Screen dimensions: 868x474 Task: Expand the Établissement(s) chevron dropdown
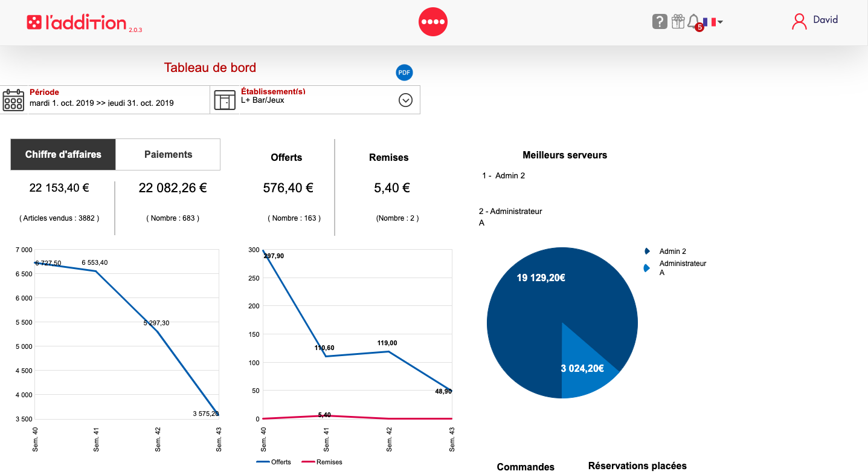[x=405, y=100]
